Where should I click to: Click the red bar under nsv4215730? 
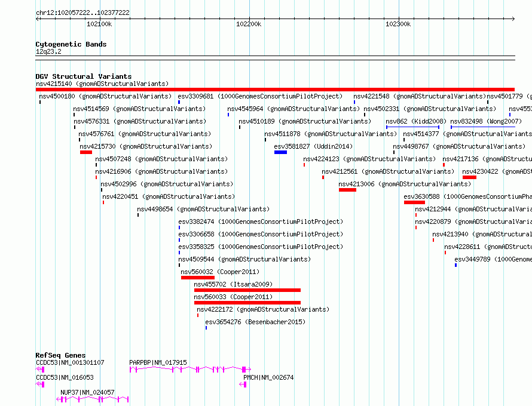pos(86,152)
